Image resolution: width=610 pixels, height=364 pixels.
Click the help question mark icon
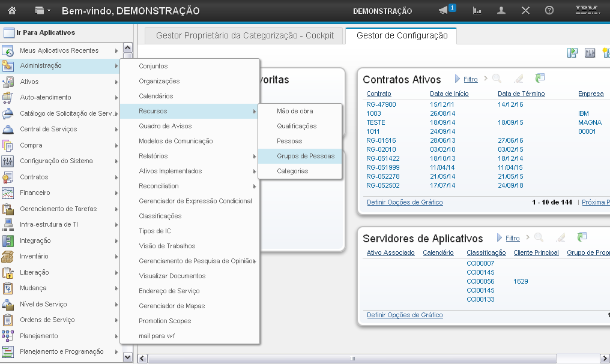click(x=549, y=11)
